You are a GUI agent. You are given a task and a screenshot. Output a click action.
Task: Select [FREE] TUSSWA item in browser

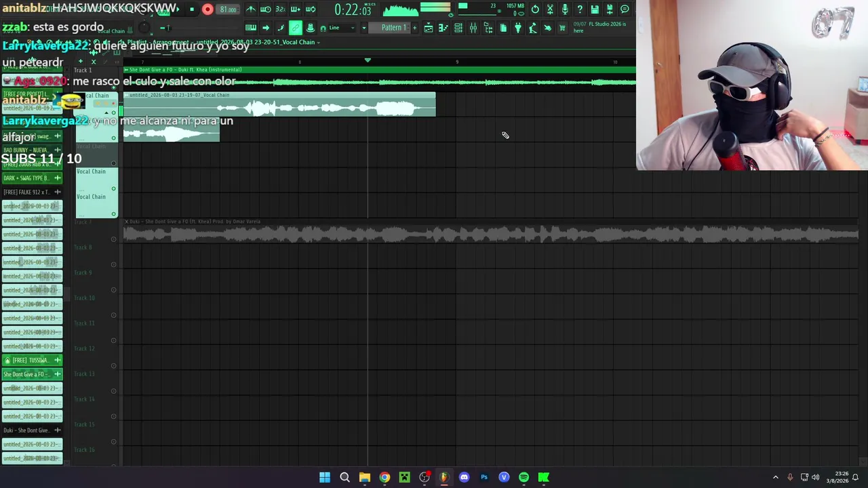[32, 360]
